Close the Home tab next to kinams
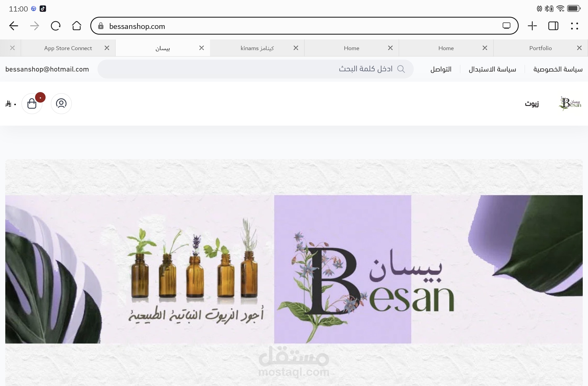Screen dimensions: 588x386 click(390, 48)
